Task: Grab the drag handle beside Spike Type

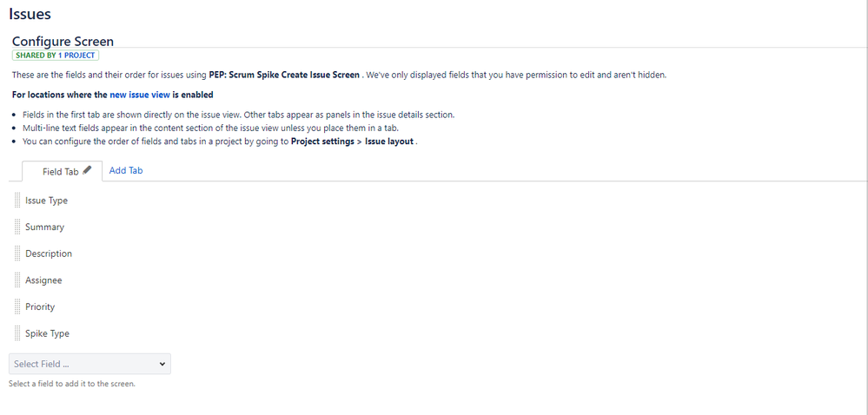Action: click(17, 333)
